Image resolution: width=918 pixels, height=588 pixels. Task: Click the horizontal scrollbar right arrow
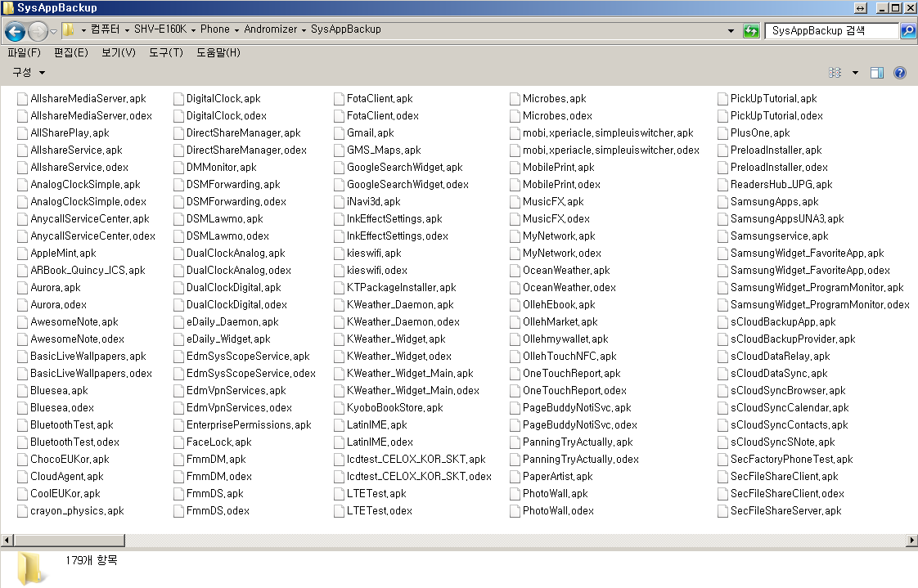pos(911,541)
